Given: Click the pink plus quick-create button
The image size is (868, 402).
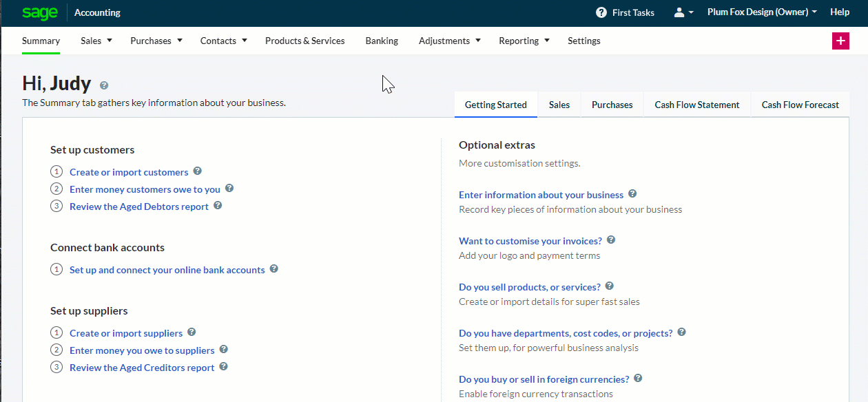Looking at the screenshot, I should [x=840, y=41].
